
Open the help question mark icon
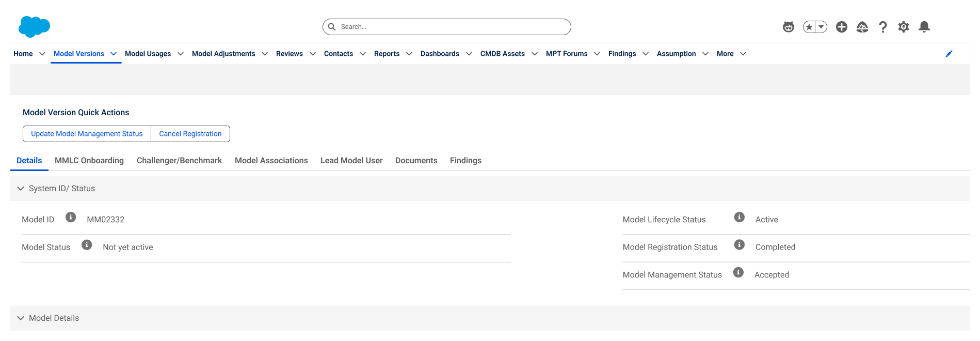883,27
